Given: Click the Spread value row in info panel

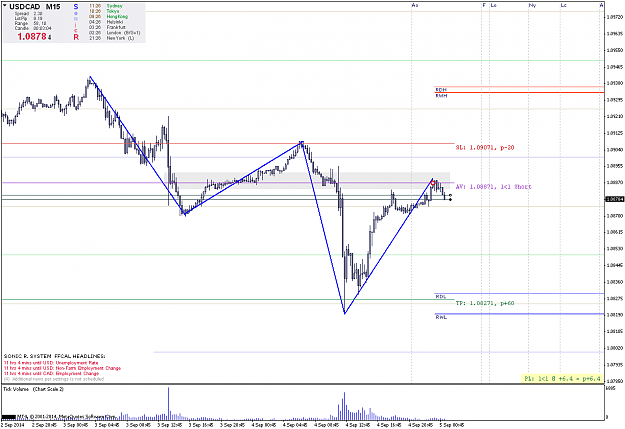Looking at the screenshot, I should tap(29, 14).
